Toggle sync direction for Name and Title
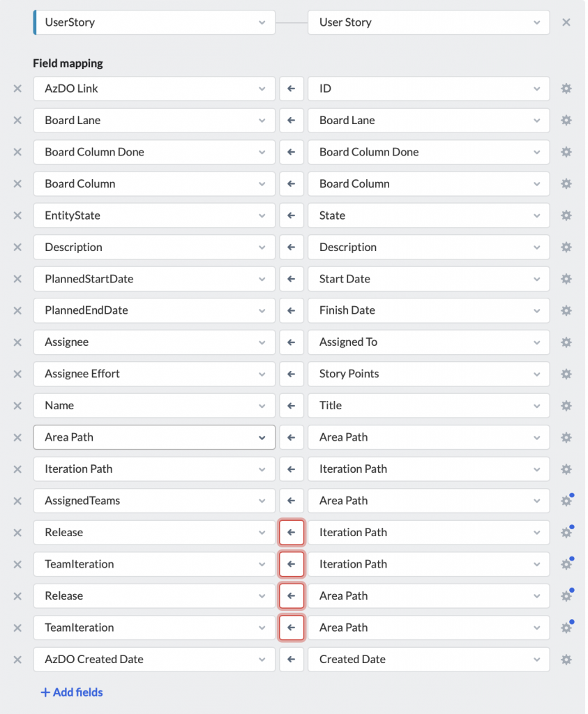 pyautogui.click(x=292, y=406)
